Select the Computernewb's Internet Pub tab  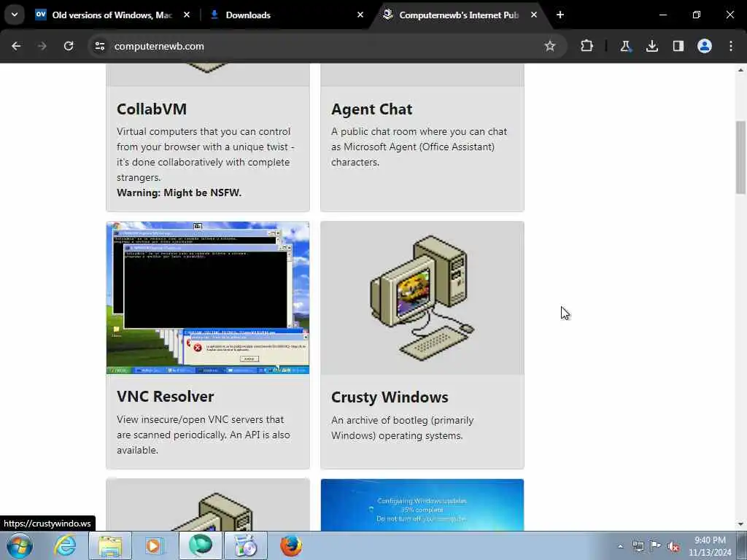pyautogui.click(x=458, y=15)
